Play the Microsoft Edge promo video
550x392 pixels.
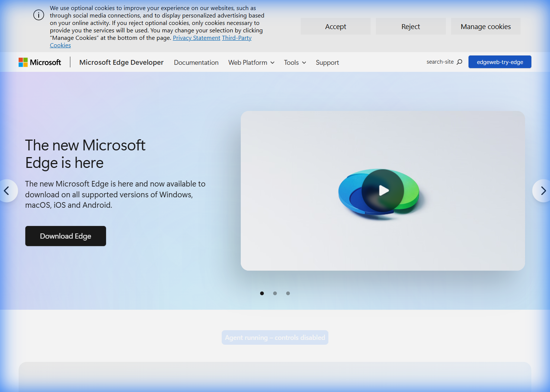click(x=383, y=190)
